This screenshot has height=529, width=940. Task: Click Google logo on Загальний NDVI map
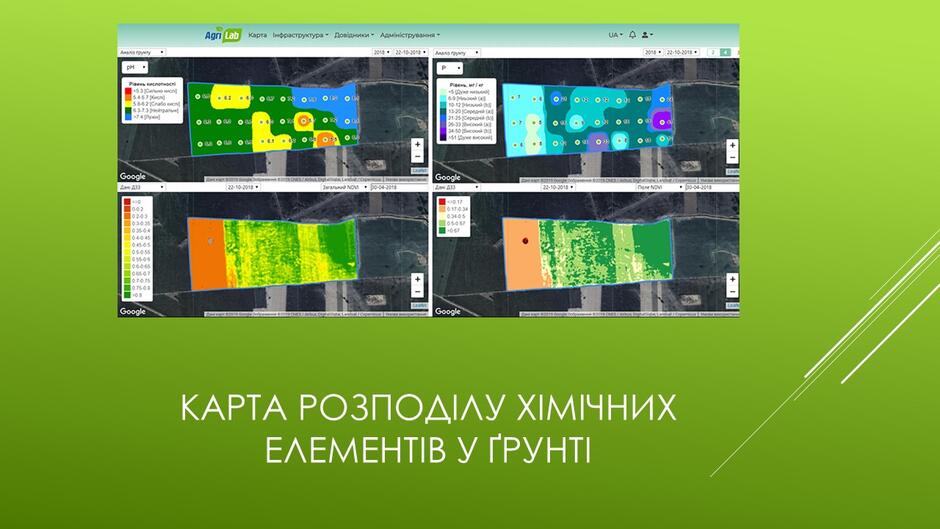(132, 311)
